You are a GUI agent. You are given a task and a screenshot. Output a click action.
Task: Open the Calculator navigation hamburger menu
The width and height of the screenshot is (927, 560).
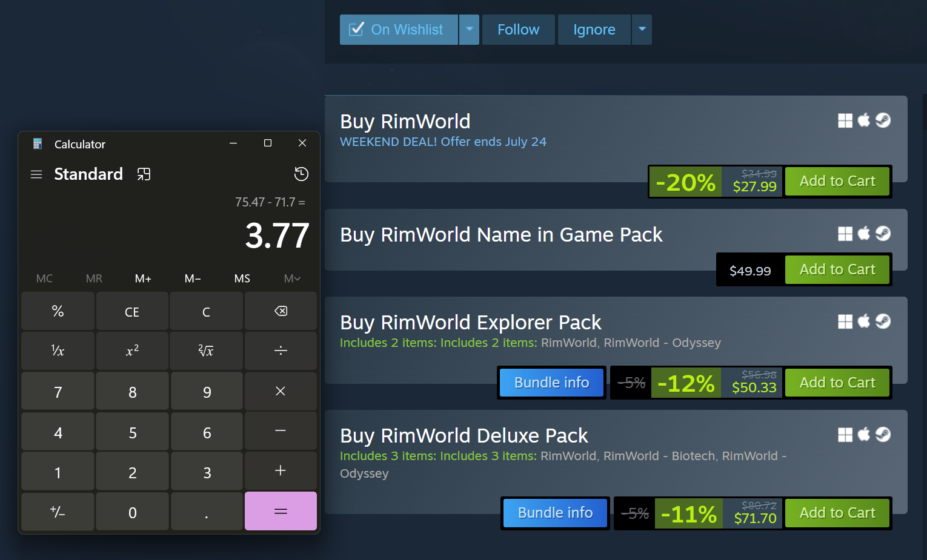tap(36, 174)
